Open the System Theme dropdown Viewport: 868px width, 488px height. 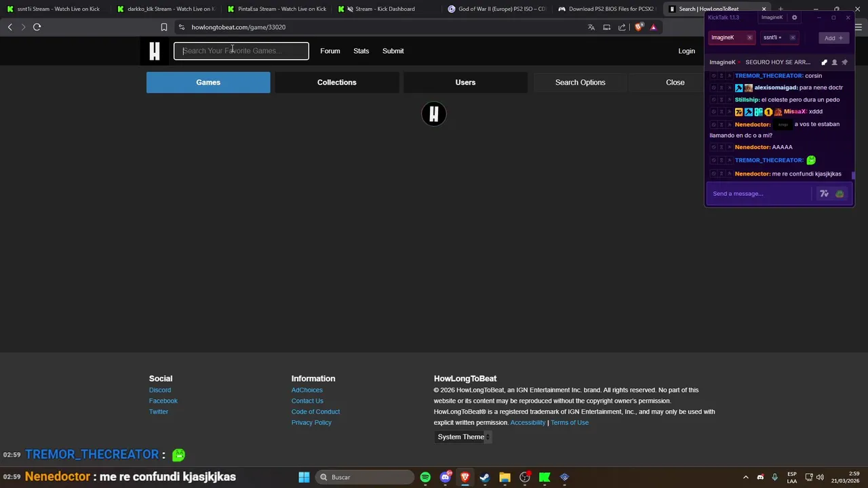pos(464,437)
